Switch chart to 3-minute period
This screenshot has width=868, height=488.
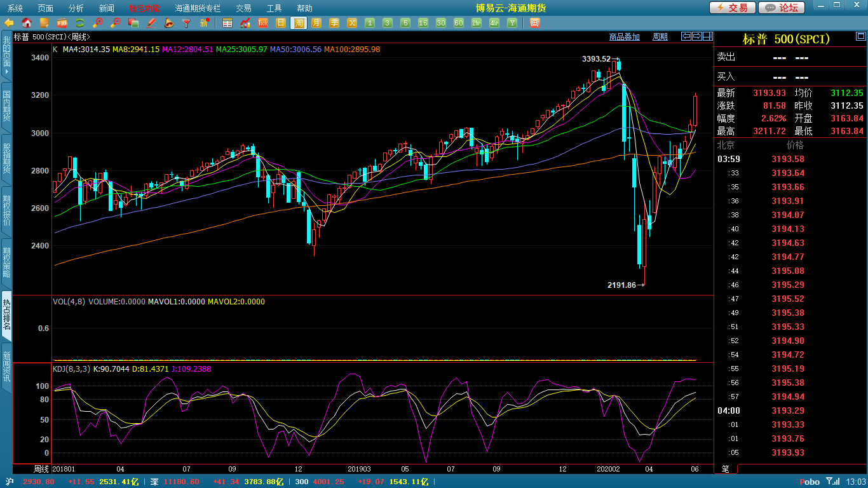tap(388, 23)
